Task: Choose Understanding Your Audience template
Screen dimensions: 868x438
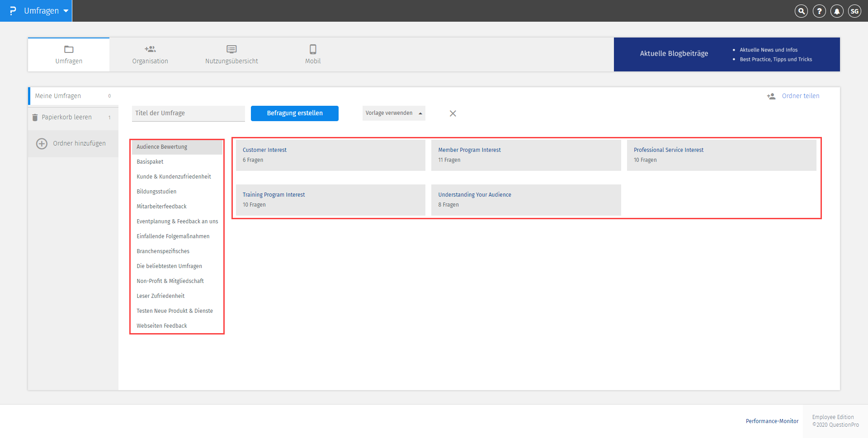Action: click(x=526, y=200)
